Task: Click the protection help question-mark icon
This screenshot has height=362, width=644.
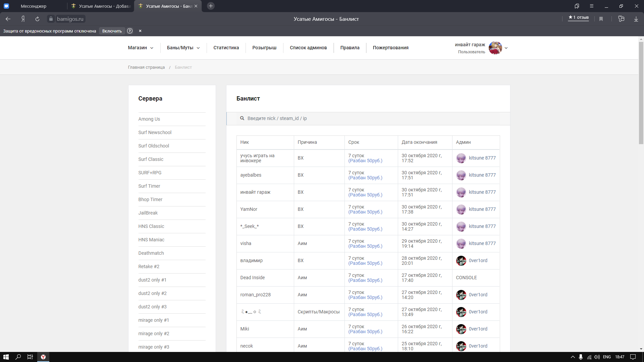Action: tap(130, 31)
